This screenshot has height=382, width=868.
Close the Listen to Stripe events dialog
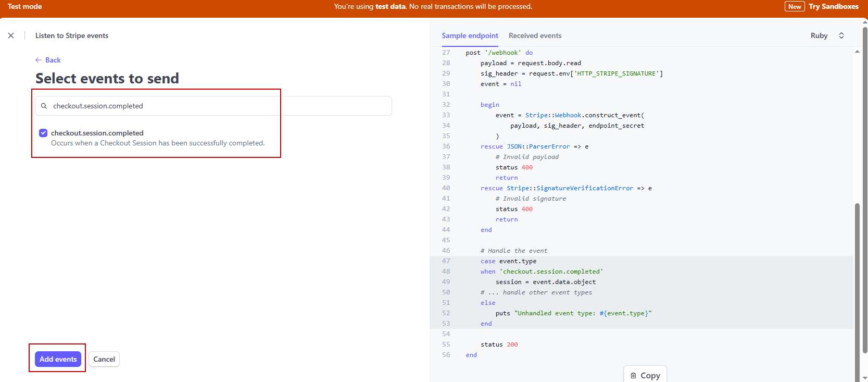point(11,35)
